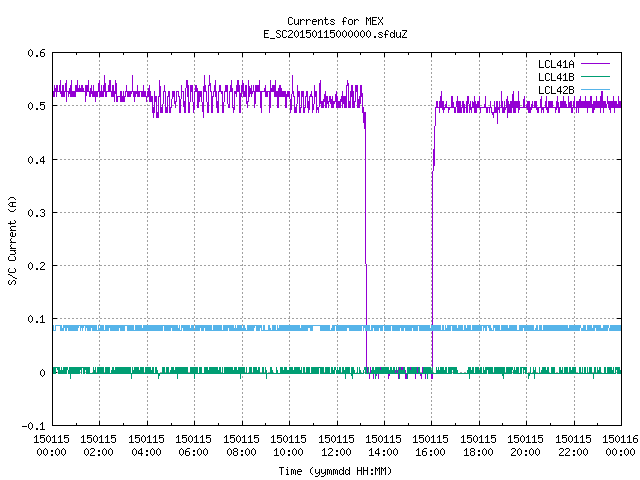The width and height of the screenshot is (640, 480).
Task: Click the y-axis tick value 0.4
Action: tap(36, 160)
